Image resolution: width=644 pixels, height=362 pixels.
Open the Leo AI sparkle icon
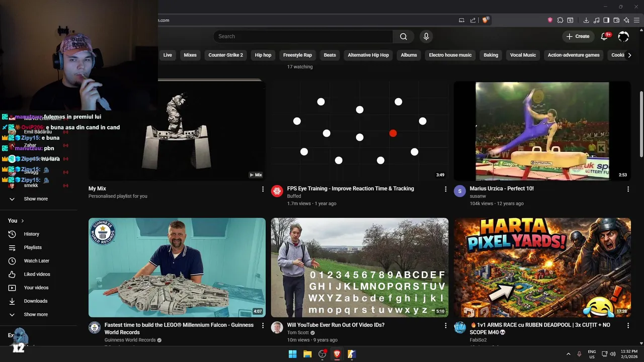pyautogui.click(x=626, y=20)
